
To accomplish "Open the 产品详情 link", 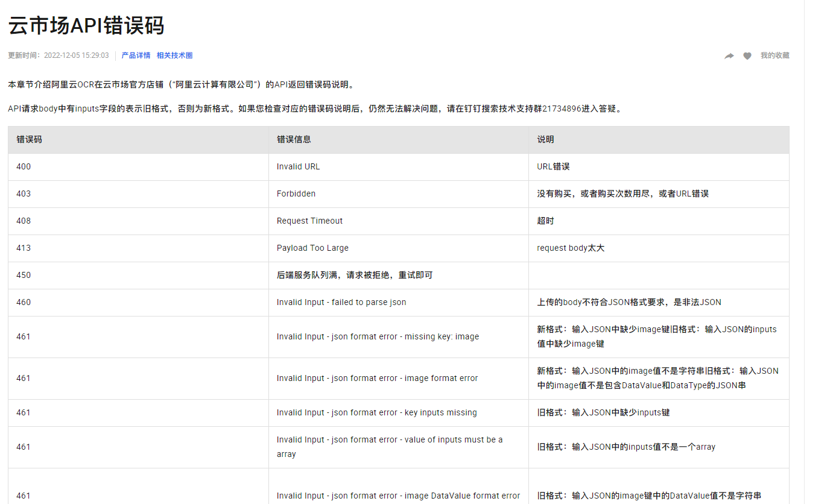I will click(136, 55).
